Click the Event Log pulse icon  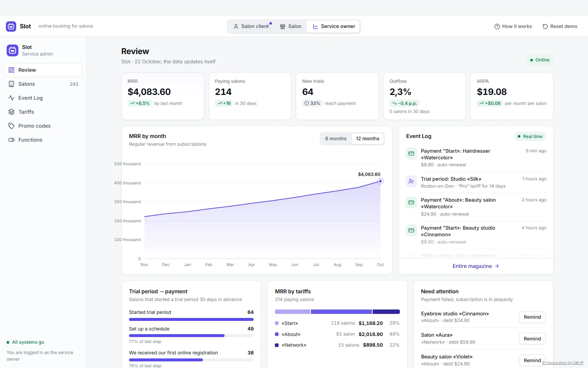click(11, 98)
